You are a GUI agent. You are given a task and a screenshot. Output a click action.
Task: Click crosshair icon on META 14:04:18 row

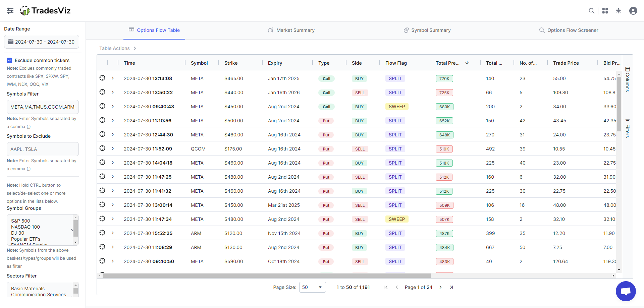tap(102, 162)
